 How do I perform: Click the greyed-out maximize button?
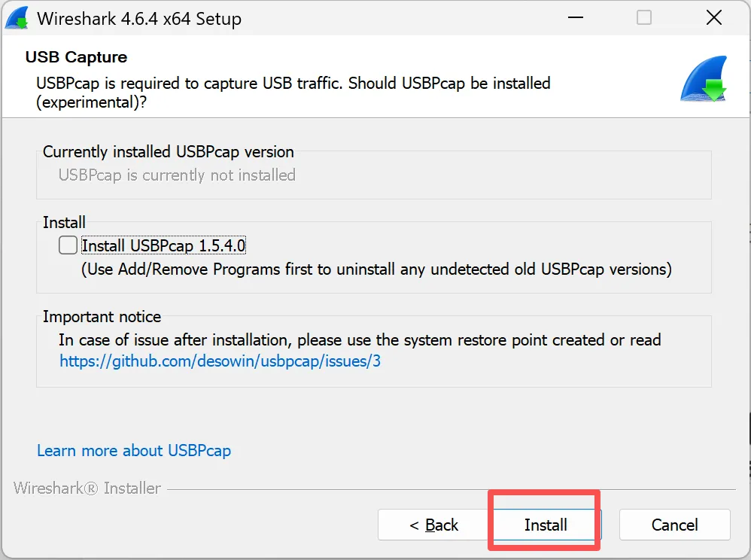pos(644,18)
